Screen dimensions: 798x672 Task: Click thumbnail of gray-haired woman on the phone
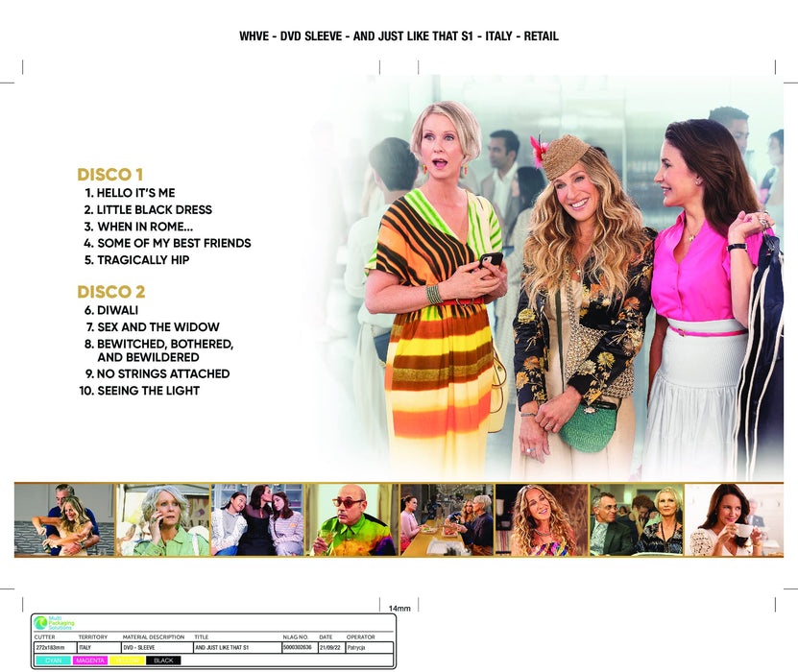coord(162,519)
